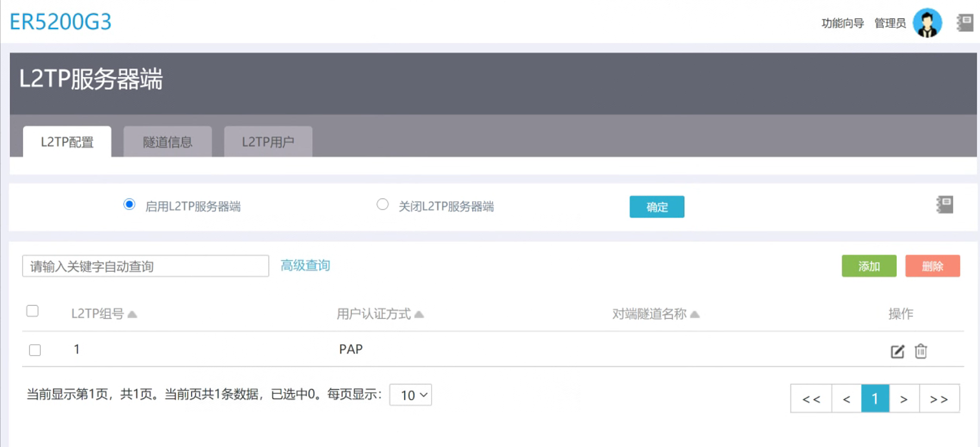This screenshot has height=447, width=980.
Task: Click the administrator avatar icon
Action: [927, 23]
